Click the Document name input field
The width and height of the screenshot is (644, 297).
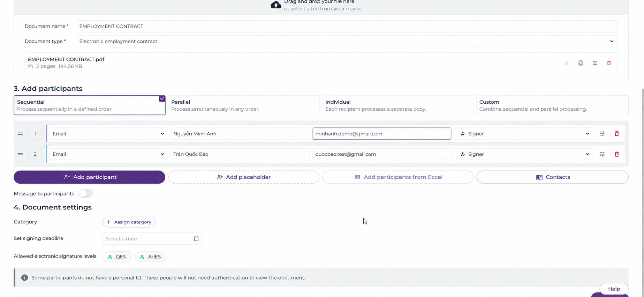347,26
